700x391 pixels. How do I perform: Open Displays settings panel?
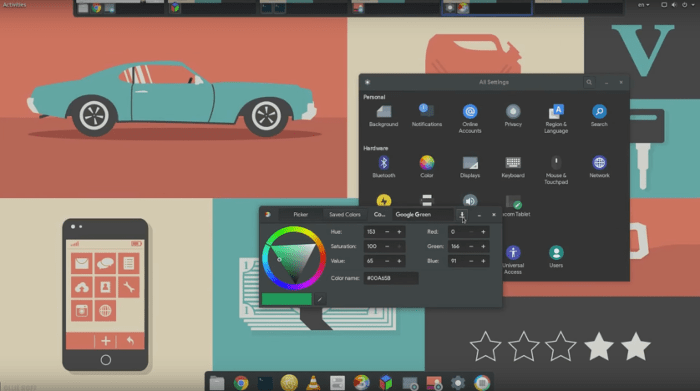470,166
